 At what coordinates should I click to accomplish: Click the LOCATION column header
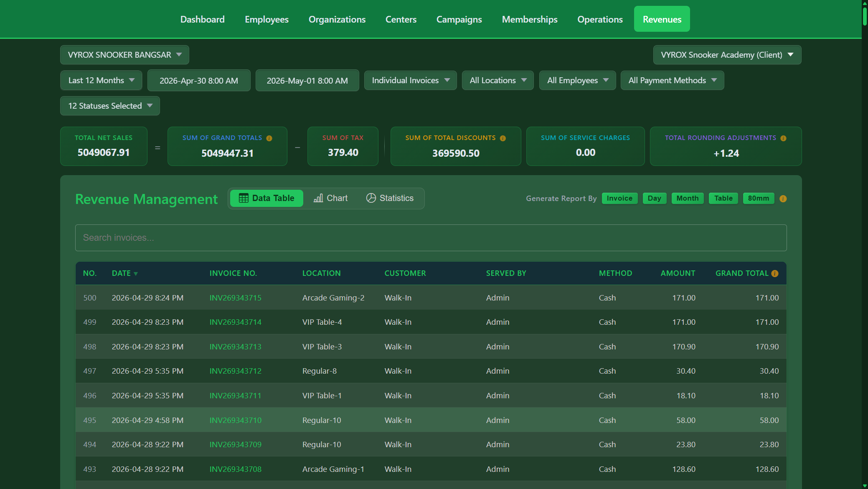tap(321, 273)
